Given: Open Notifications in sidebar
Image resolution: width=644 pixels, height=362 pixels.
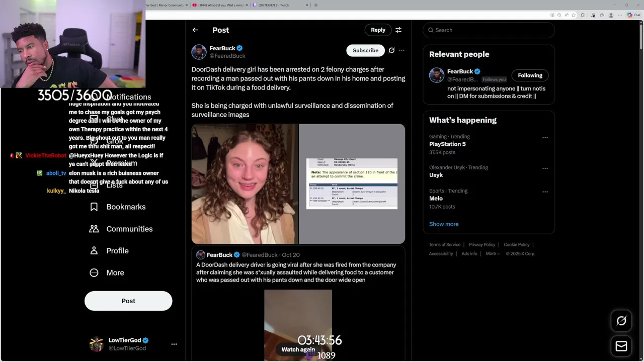Looking at the screenshot, I should (x=128, y=97).
